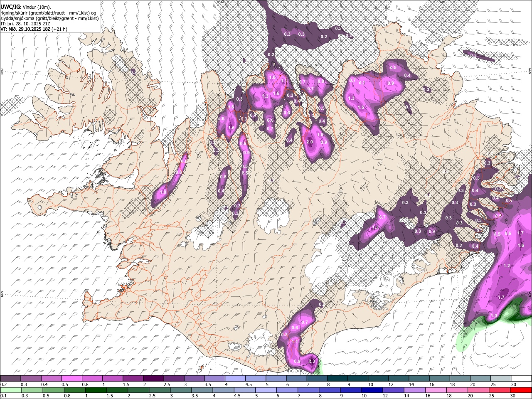The width and height of the screenshot is (532, 399).
Task: Pick the light periwinkle 4–4.5 snow legend swatch
Action: [x=235, y=378]
